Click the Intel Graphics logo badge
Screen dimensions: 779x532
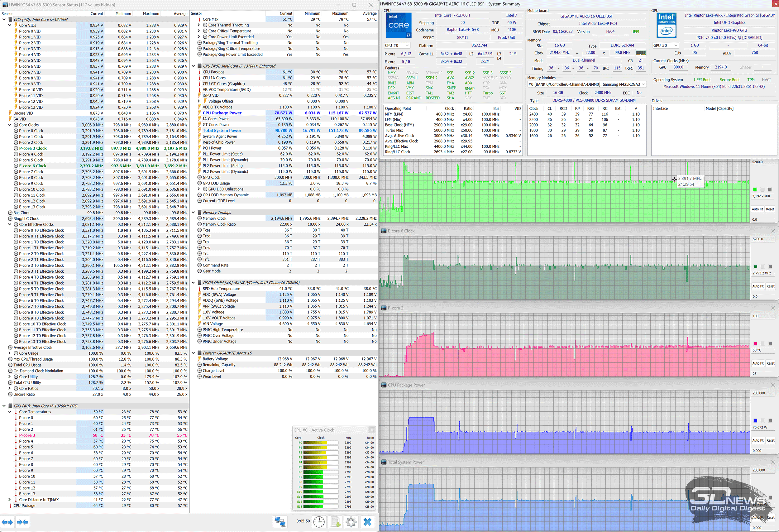pyautogui.click(x=667, y=25)
